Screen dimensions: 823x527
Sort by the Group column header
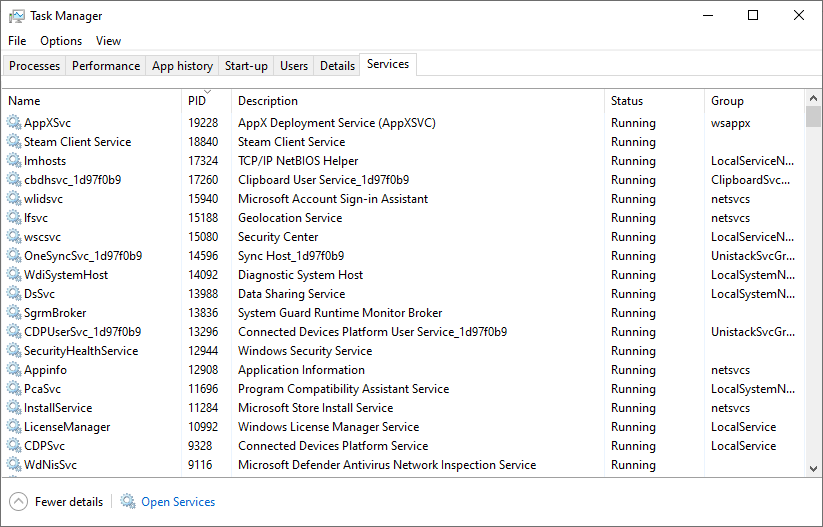tap(754, 101)
